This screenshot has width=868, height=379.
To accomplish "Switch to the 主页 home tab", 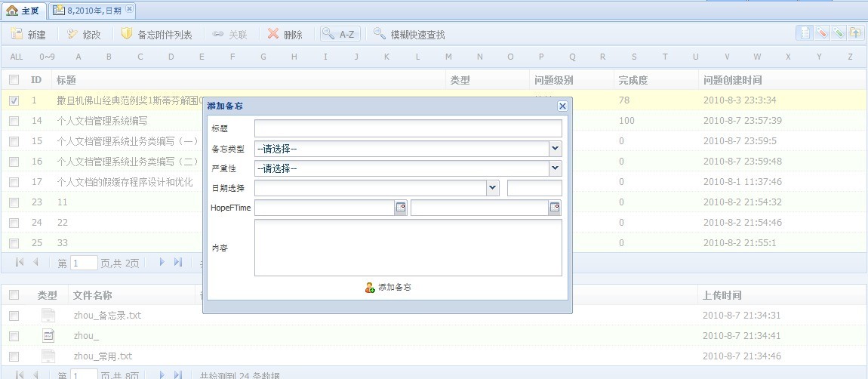I will tap(23, 10).
